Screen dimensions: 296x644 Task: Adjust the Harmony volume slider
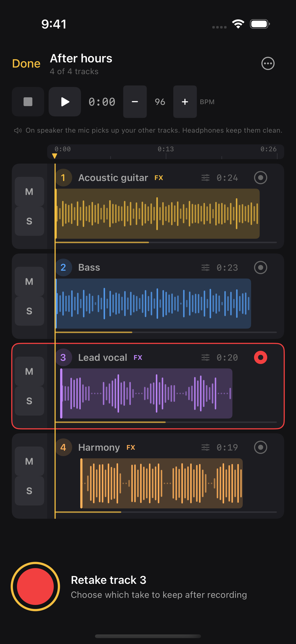pos(166,512)
